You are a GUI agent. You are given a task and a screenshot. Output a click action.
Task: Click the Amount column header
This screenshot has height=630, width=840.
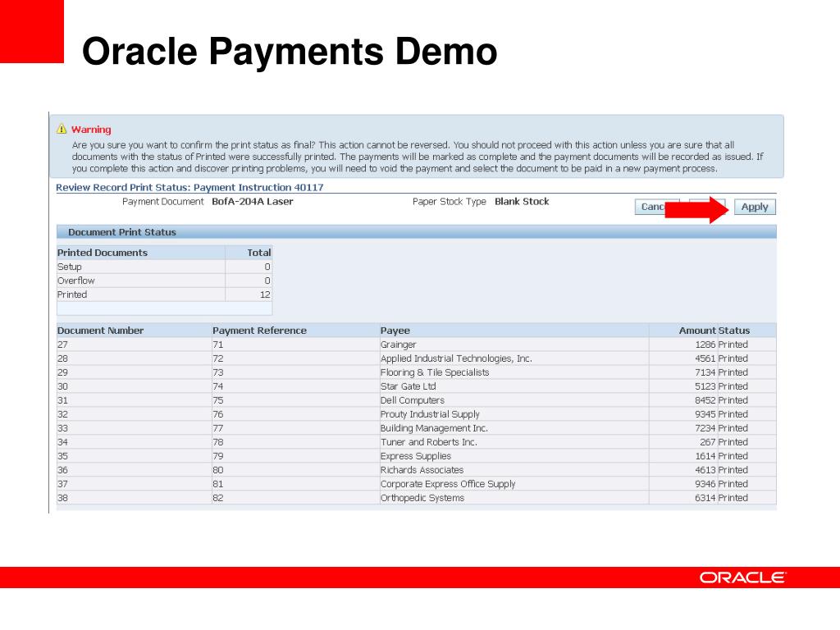click(x=697, y=331)
